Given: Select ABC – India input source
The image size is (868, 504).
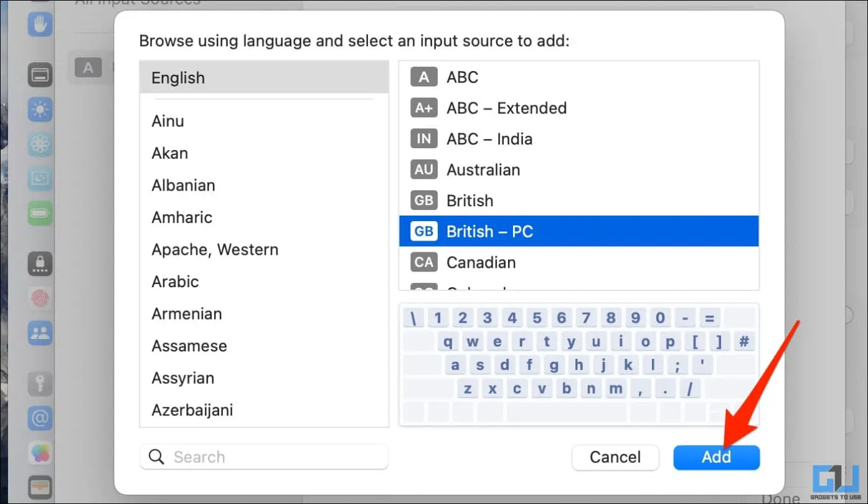Looking at the screenshot, I should (578, 139).
